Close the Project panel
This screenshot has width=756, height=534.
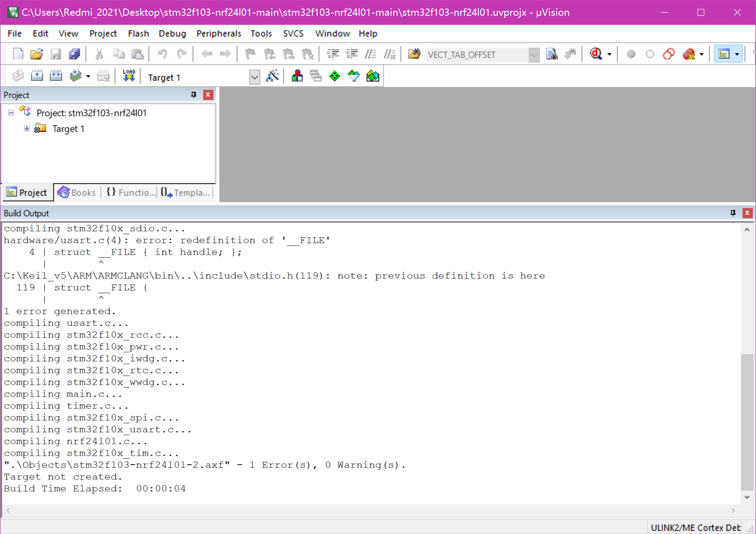point(208,95)
